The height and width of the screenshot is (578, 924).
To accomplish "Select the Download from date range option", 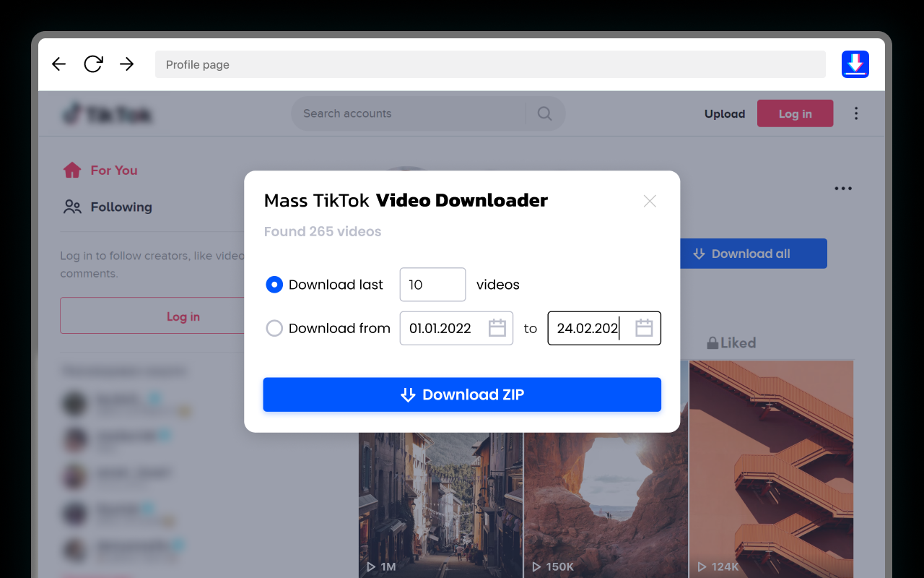I will point(274,328).
